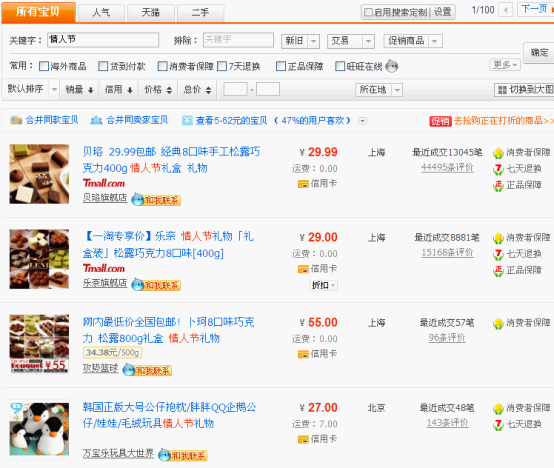Click the Wangwang online face icon

pyautogui.click(x=391, y=66)
